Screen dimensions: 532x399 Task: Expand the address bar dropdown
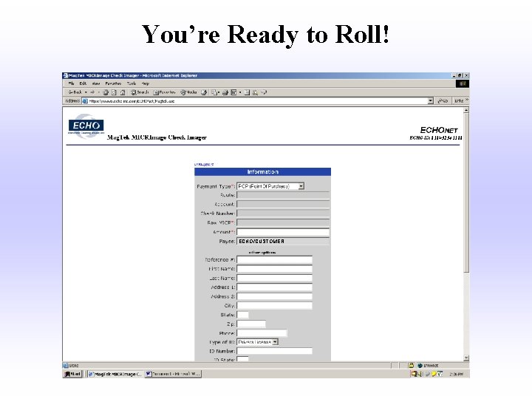click(x=431, y=100)
